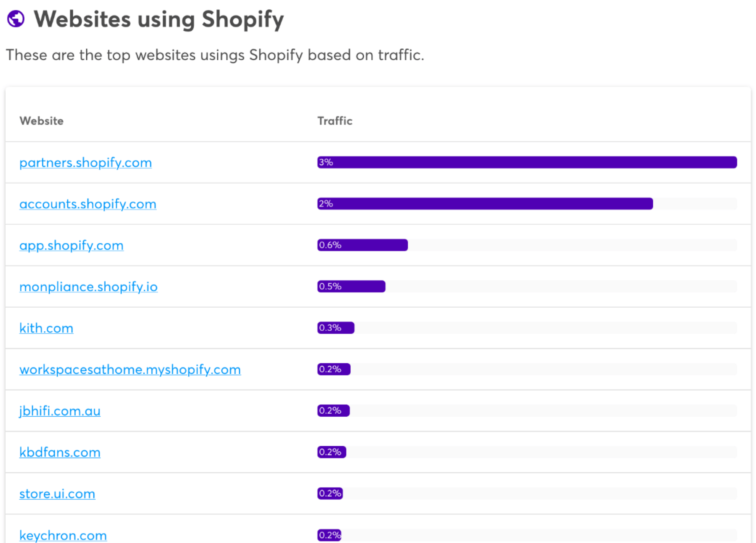Image resolution: width=756 pixels, height=543 pixels.
Task: Click the Traffic column header
Action: tap(335, 121)
